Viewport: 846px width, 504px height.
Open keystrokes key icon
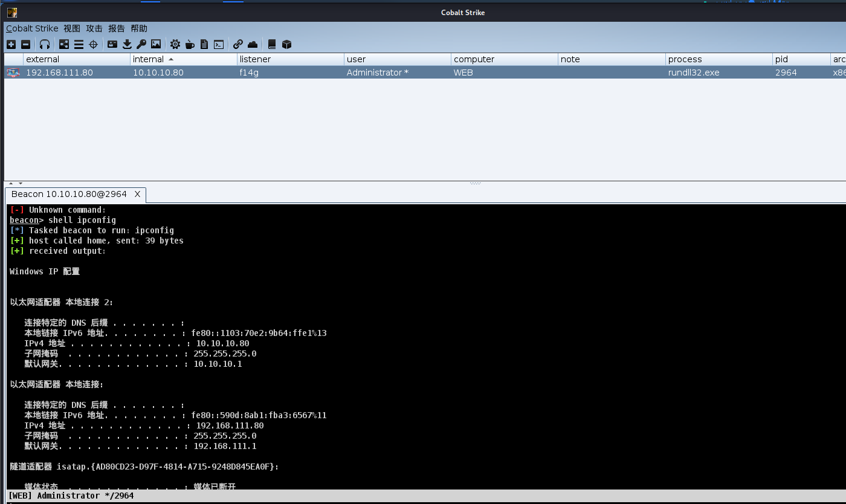(141, 44)
